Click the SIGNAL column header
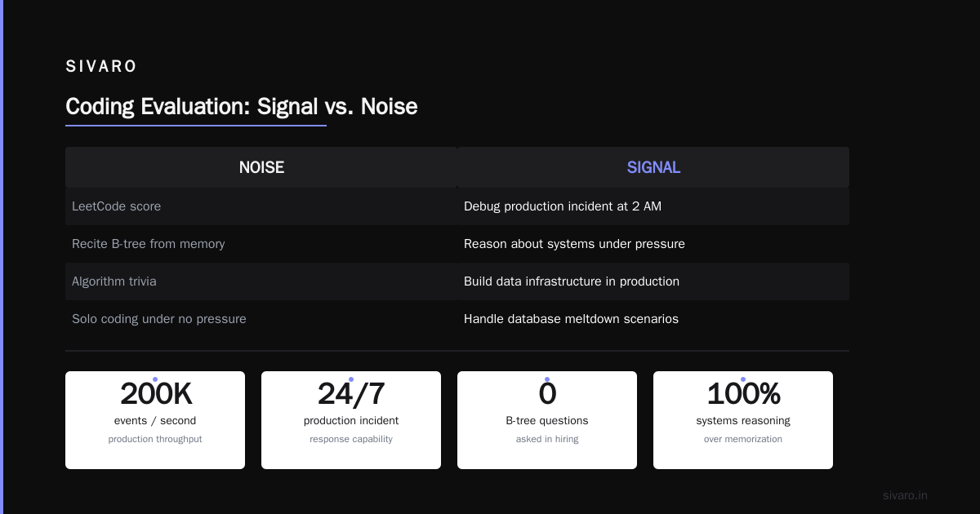Image resolution: width=980 pixels, height=514 pixels. click(653, 167)
